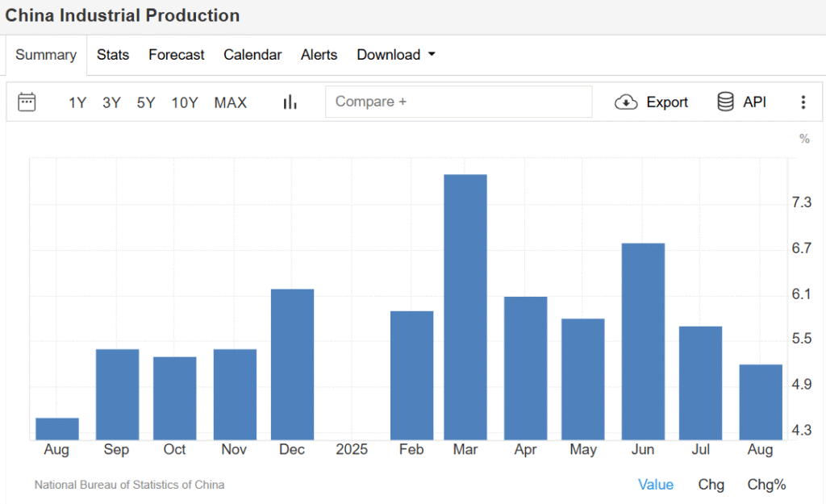The height and width of the screenshot is (504, 826).
Task: Choose the 5Y time range
Action: coord(146,102)
